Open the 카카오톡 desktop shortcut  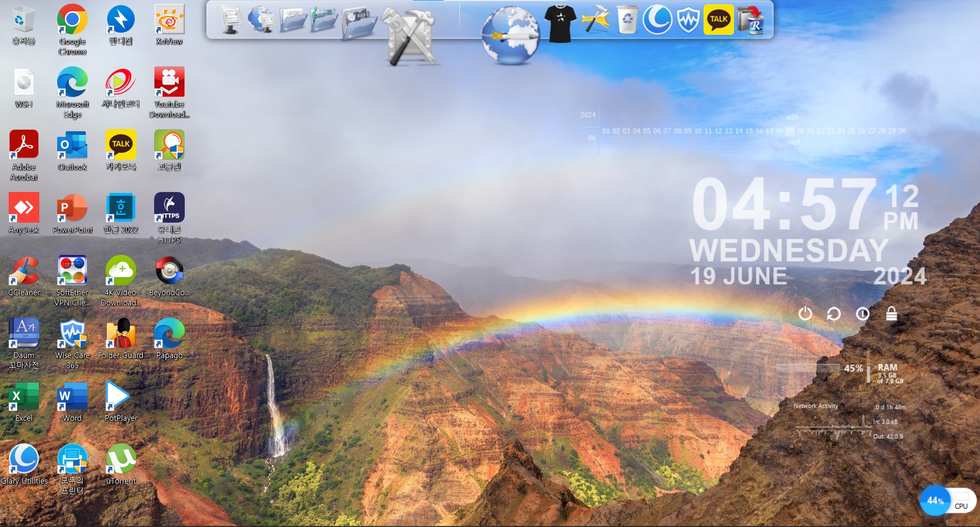click(x=121, y=151)
